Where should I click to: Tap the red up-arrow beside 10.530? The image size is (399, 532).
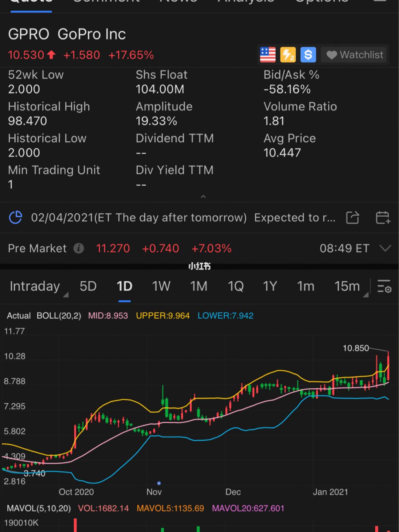point(51,55)
